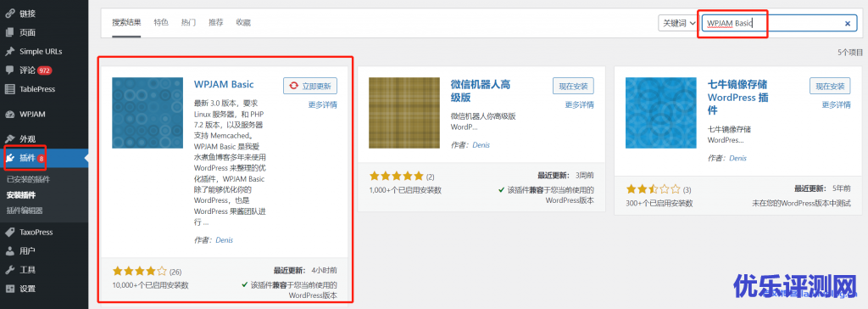
Task: Click the 设置 settings icon
Action: (9, 289)
